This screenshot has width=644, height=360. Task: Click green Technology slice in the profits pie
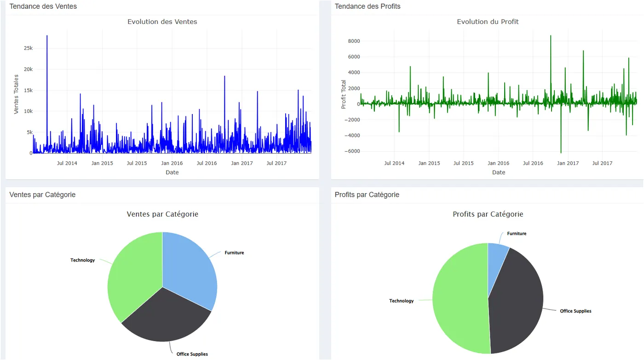point(460,299)
